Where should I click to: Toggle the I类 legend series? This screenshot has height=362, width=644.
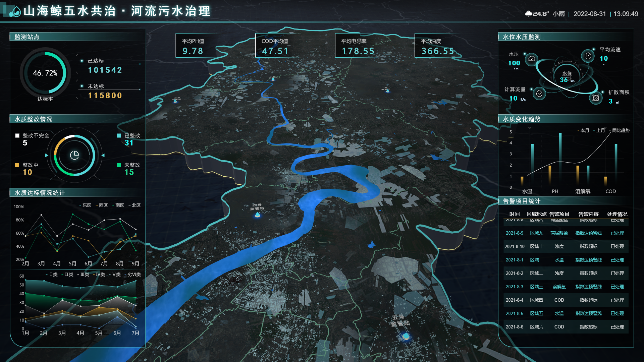[52, 275]
